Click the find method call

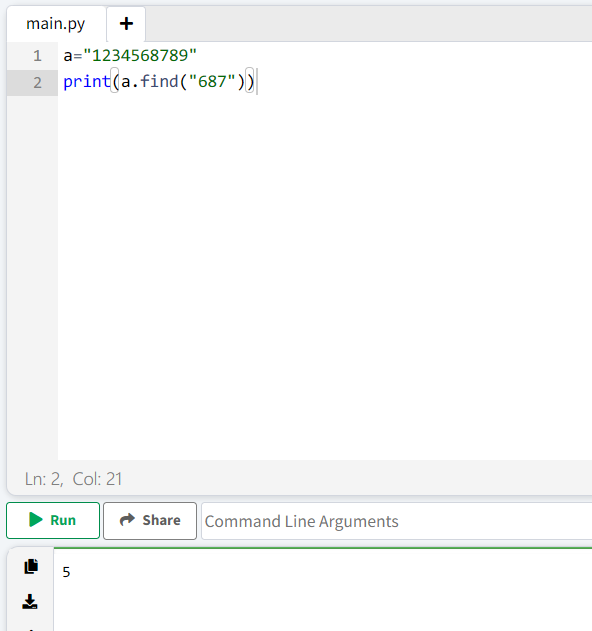click(x=159, y=81)
